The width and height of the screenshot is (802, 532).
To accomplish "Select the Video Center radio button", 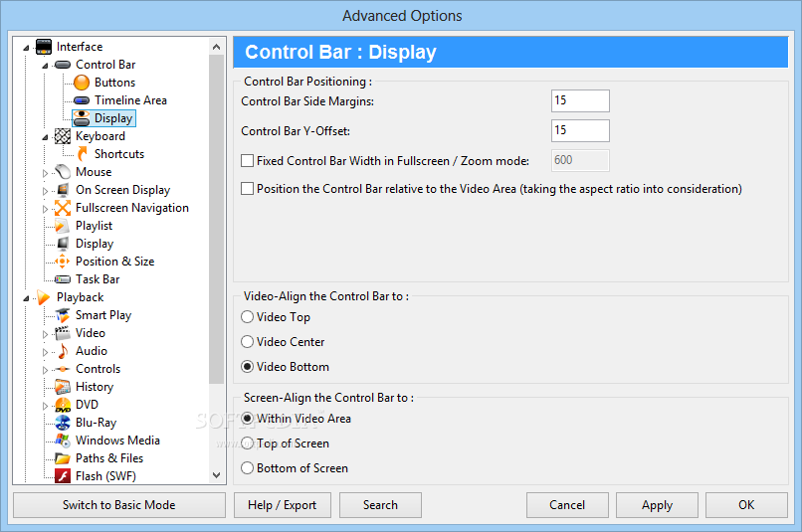I will pos(247,341).
